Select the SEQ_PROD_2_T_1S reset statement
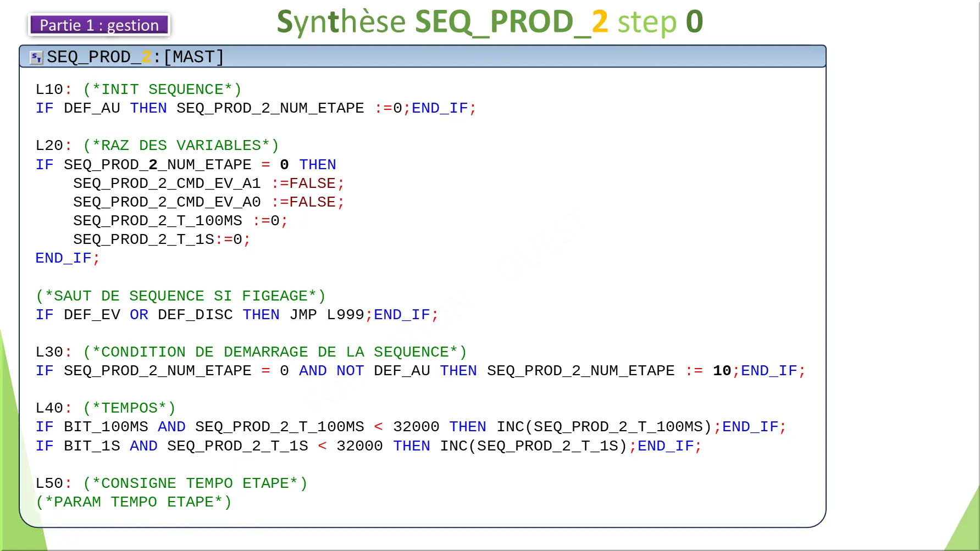Viewport: 980px width, 551px height. point(160,239)
